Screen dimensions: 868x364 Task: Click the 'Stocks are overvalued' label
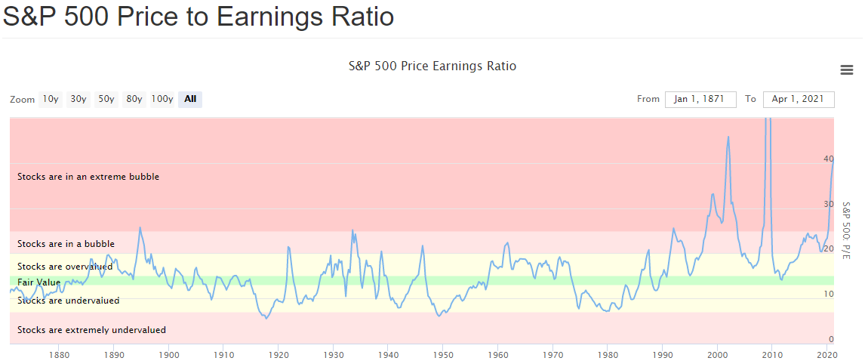(65, 267)
